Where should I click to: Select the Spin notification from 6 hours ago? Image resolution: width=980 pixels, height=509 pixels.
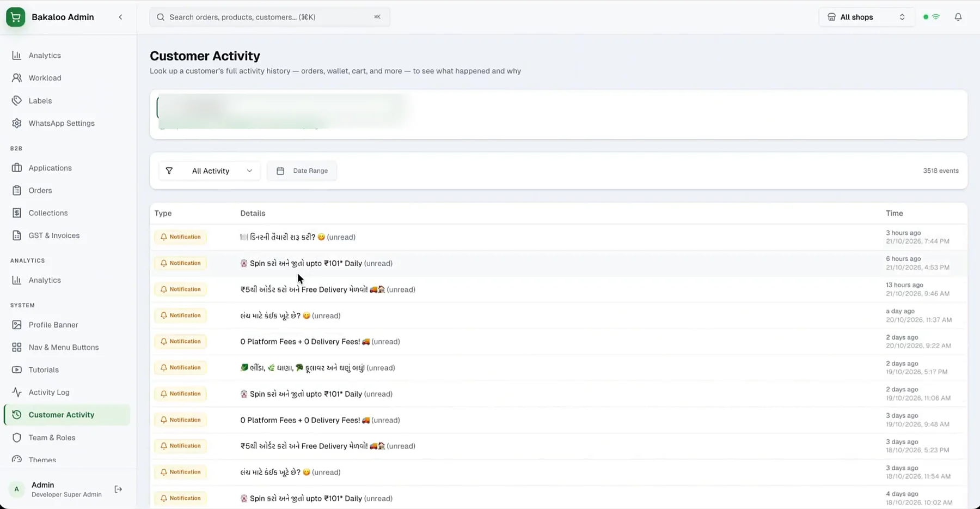point(559,263)
